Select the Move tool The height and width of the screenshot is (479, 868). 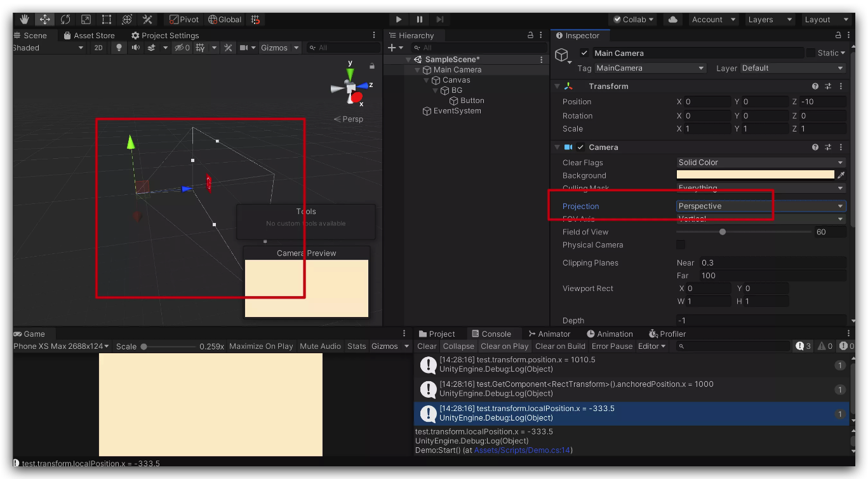point(45,20)
